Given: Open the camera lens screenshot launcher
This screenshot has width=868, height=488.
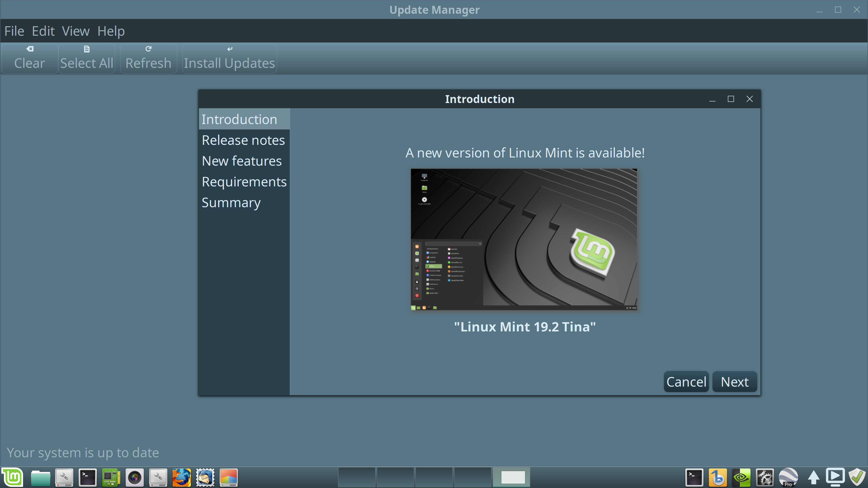Looking at the screenshot, I should (x=134, y=477).
